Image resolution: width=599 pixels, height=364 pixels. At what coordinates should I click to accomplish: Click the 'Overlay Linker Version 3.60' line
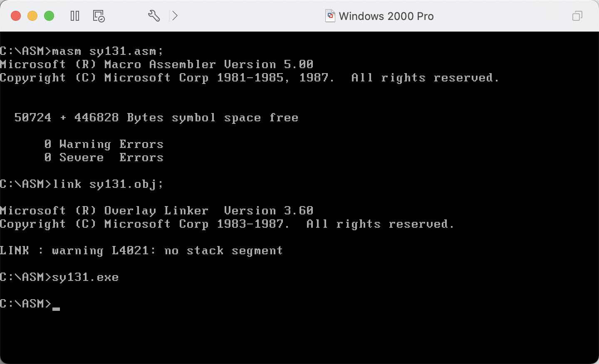[x=157, y=211]
